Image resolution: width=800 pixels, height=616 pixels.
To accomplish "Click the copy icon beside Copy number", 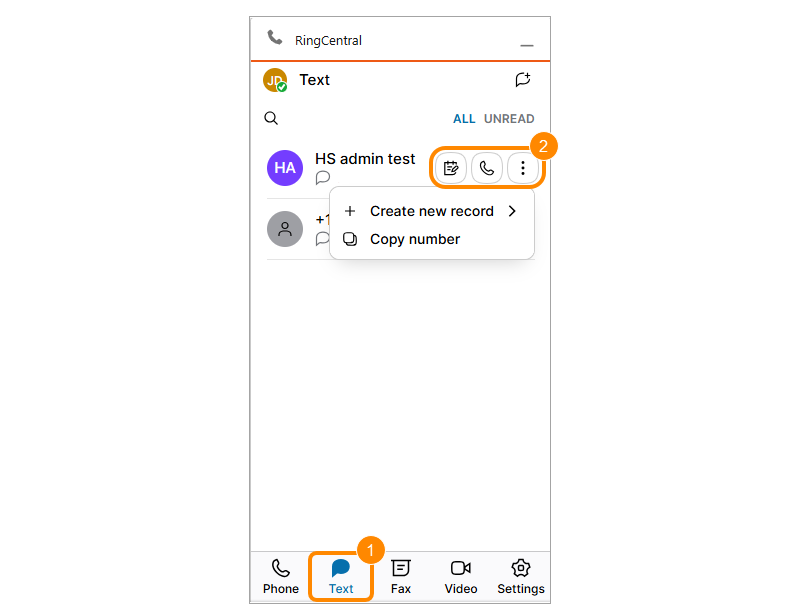I will 350,239.
